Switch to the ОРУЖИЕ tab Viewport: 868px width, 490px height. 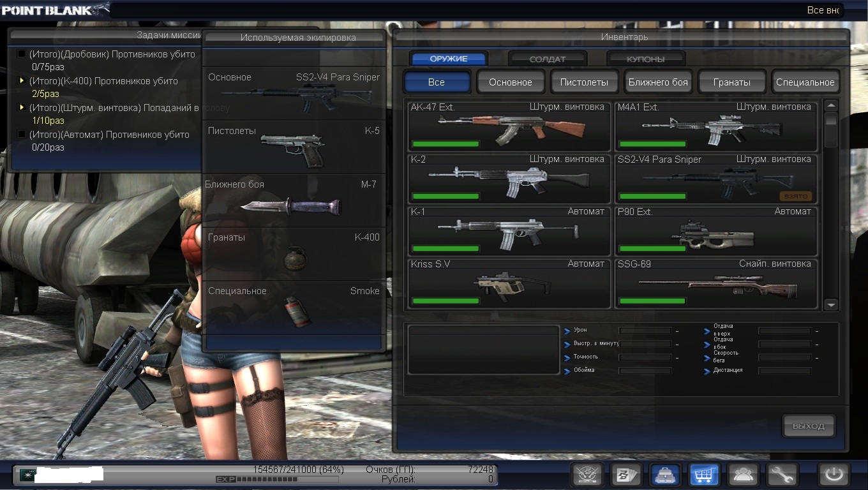click(x=449, y=59)
